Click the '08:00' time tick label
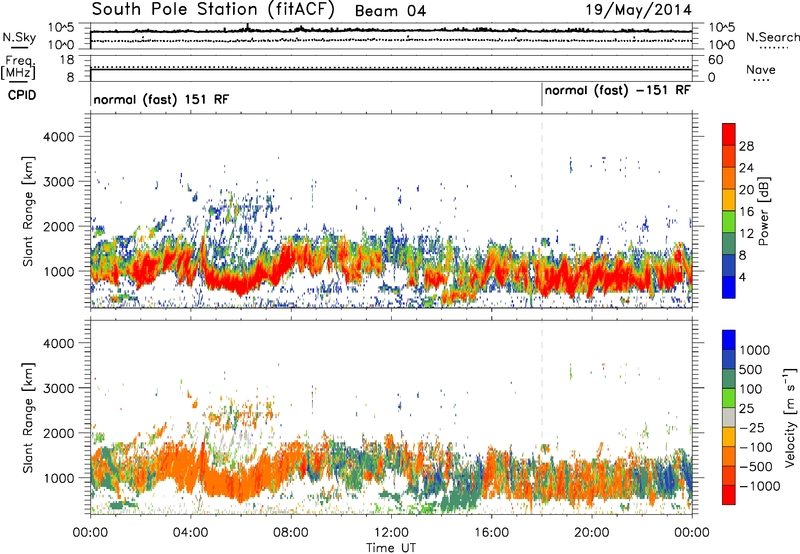 291,533
